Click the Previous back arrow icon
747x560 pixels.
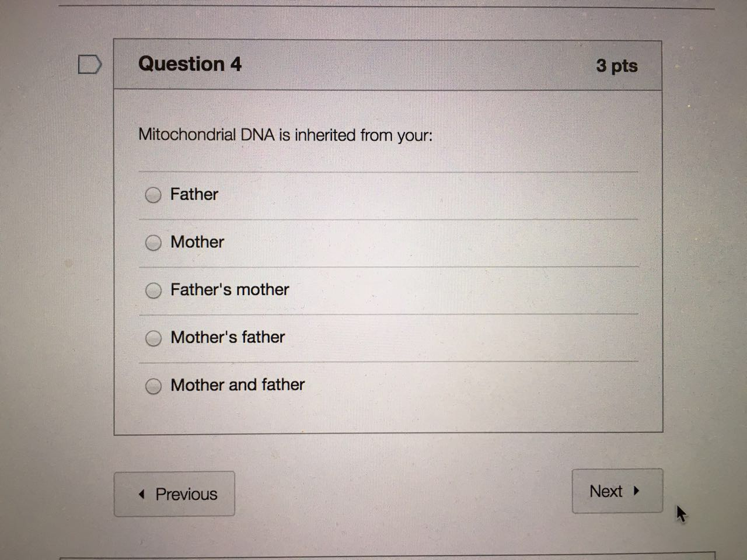[x=141, y=494]
